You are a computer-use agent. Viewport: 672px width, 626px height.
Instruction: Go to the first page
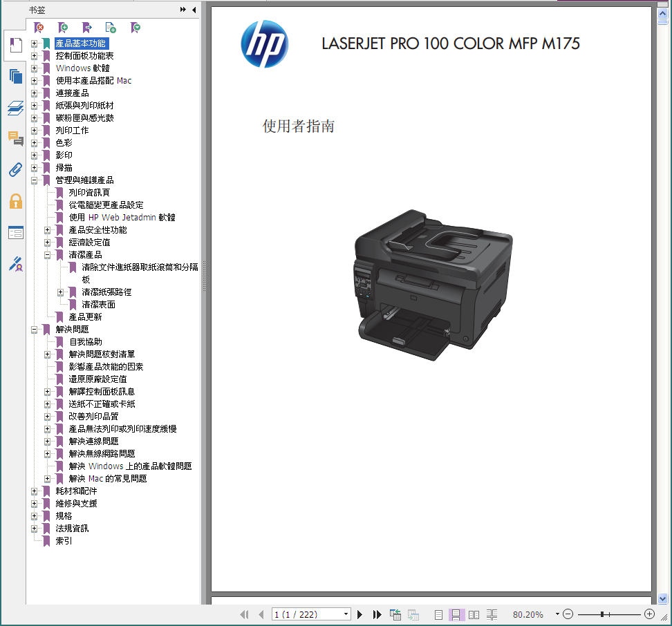click(x=244, y=614)
